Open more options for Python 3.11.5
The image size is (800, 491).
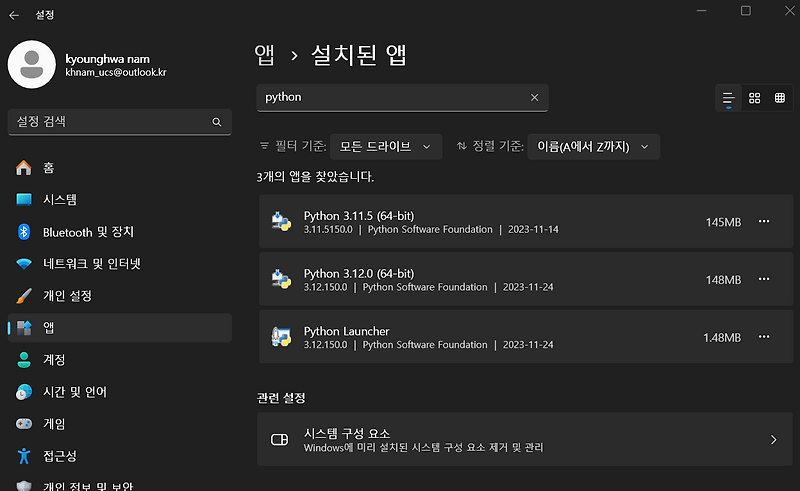click(x=764, y=222)
